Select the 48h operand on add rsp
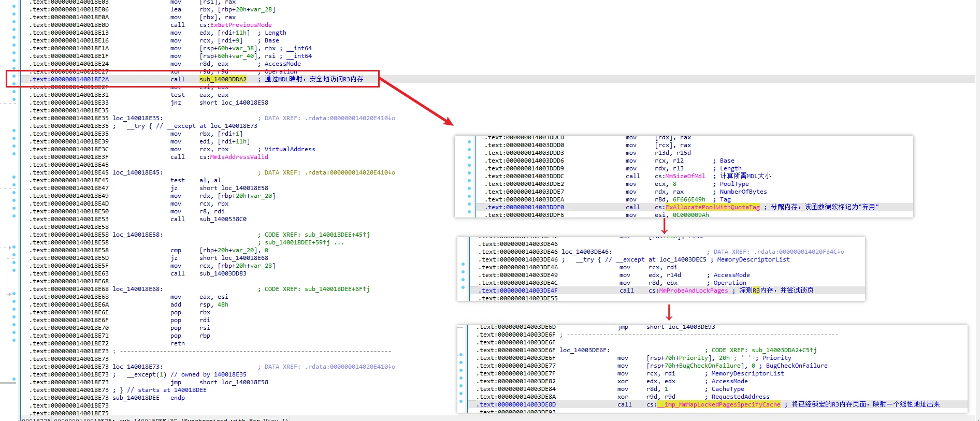The width and height of the screenshot is (980, 421). [223, 304]
